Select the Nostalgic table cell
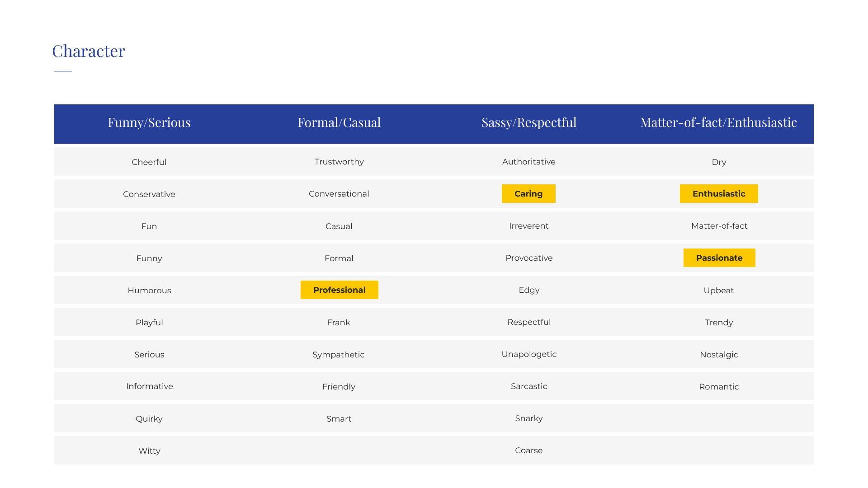 coord(719,354)
